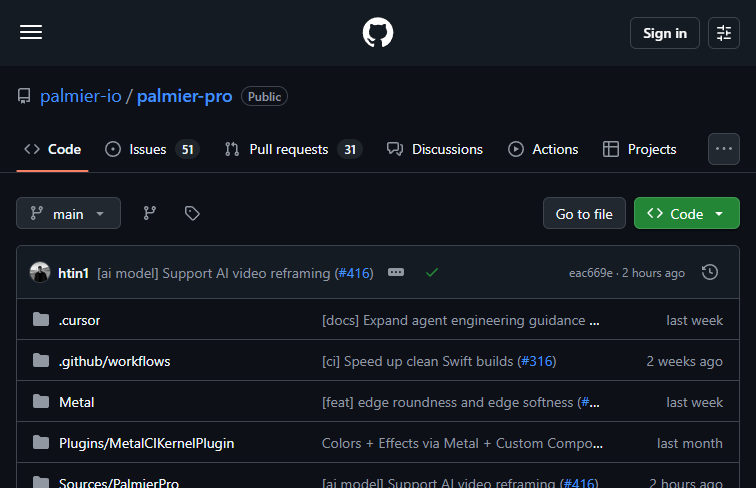This screenshot has width=756, height=488.
Task: Expand commit details ellipsis button
Action: click(x=396, y=272)
